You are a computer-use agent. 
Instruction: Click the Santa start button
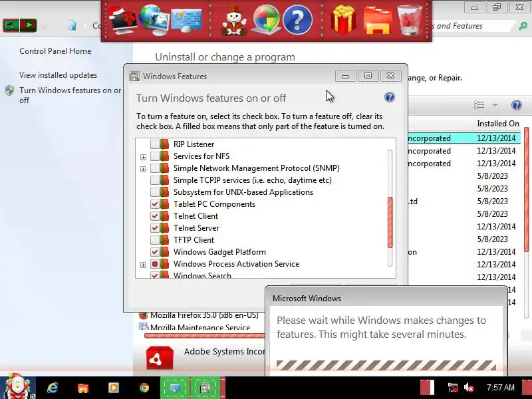tap(17, 387)
